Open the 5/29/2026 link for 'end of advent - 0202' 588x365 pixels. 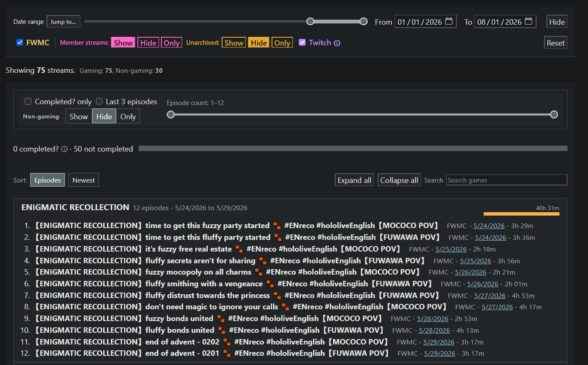439,342
